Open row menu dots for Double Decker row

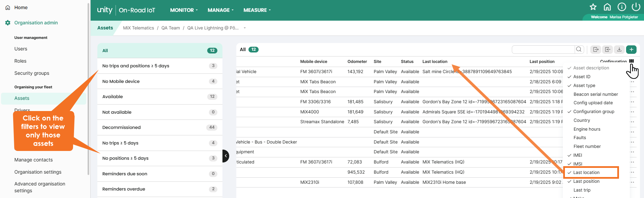tap(632, 142)
